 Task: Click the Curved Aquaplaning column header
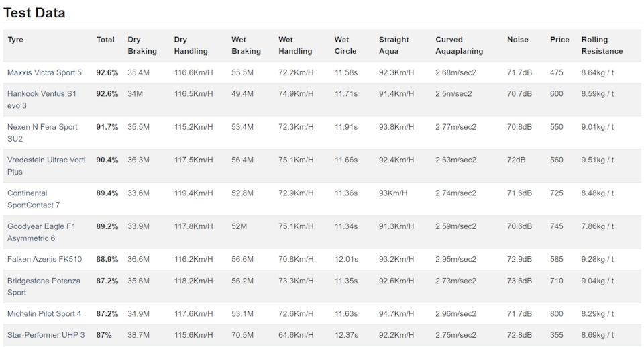pyautogui.click(x=459, y=45)
